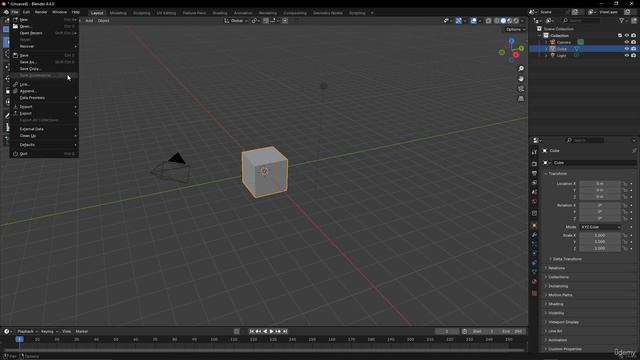The width and height of the screenshot is (640, 360).
Task: Open the Export submenu
Action: tap(44, 113)
